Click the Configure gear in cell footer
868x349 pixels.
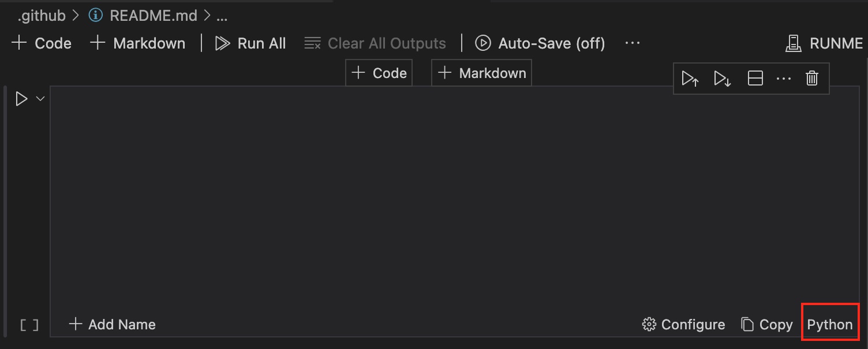pos(684,325)
